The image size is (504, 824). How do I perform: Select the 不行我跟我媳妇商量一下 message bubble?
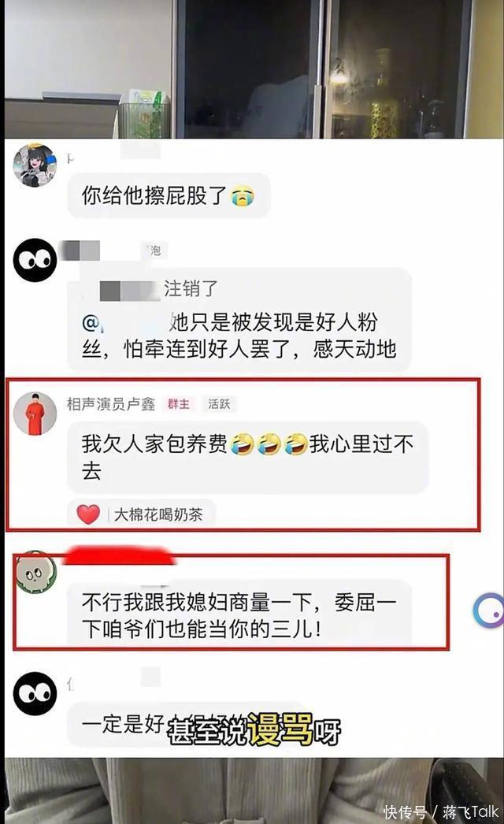(x=239, y=615)
